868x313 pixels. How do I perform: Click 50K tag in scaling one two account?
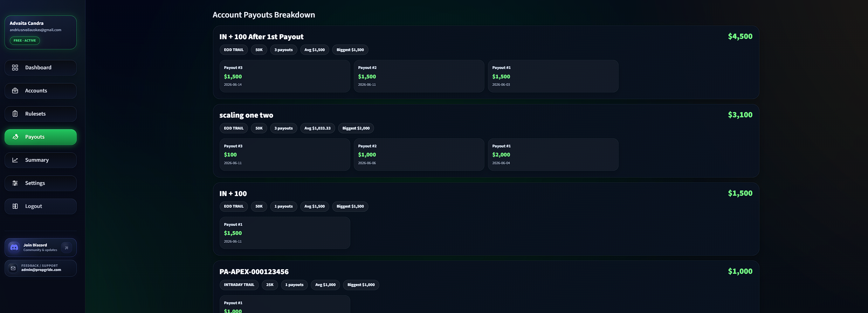[259, 128]
